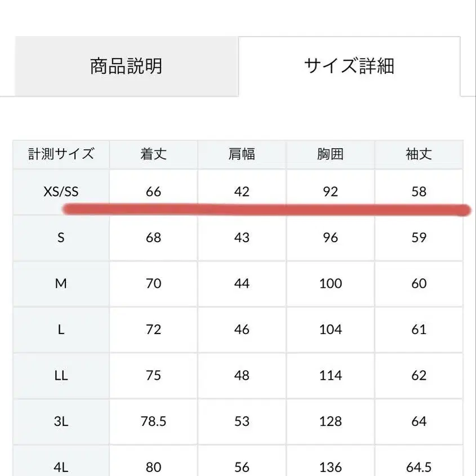Image resolution: width=476 pixels, height=476 pixels.
Task: Click the 計測サイズ column header
Action: pyautogui.click(x=61, y=154)
